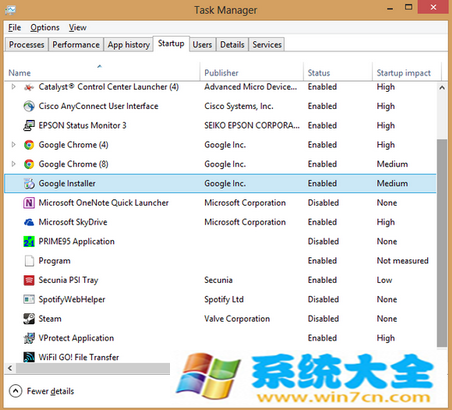This screenshot has width=452, height=410.
Task: Click the Spotify Ltd publisher cell
Action: [224, 300]
